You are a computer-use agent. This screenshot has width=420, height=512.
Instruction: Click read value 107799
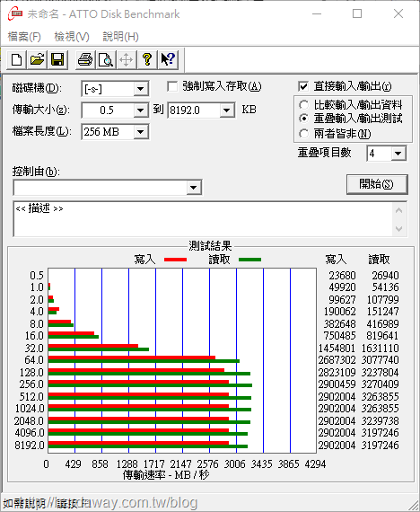(x=382, y=300)
